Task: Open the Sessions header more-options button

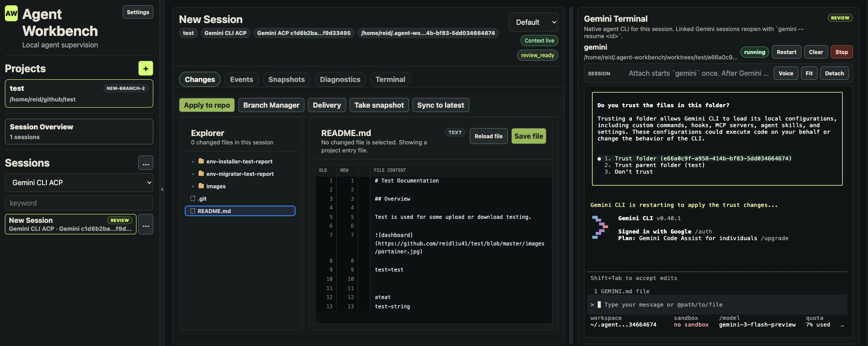Action: 146,163
